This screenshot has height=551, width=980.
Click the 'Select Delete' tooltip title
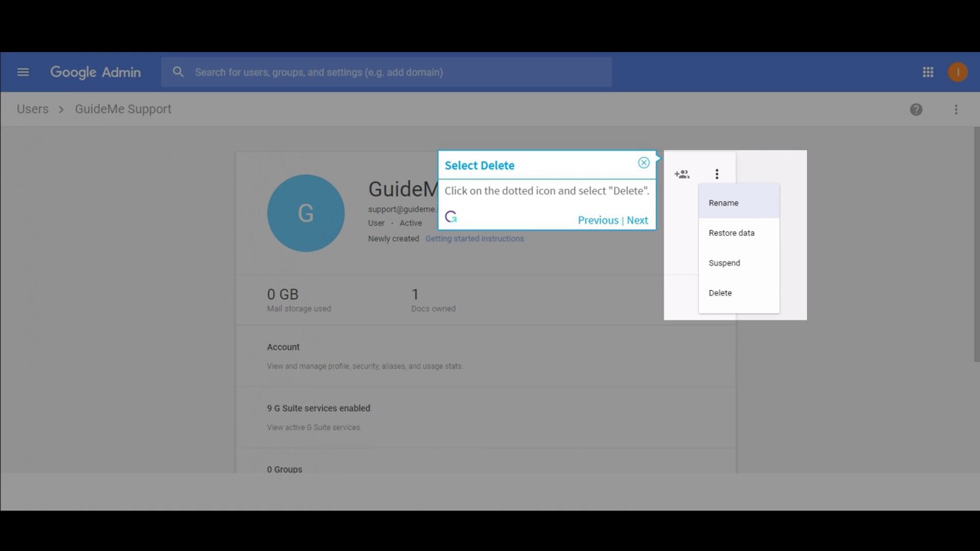(x=479, y=165)
